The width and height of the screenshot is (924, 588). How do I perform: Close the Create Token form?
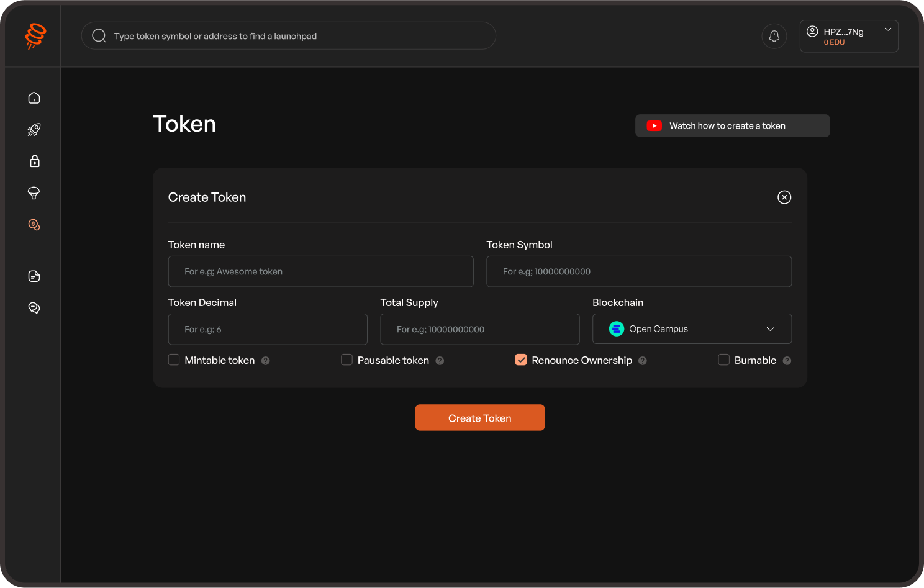tap(784, 197)
